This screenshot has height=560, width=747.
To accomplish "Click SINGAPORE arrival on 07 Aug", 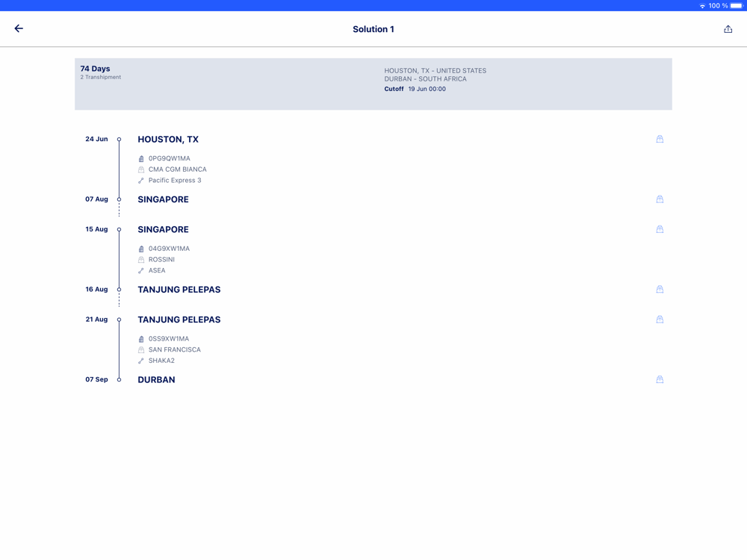I will [x=163, y=199].
